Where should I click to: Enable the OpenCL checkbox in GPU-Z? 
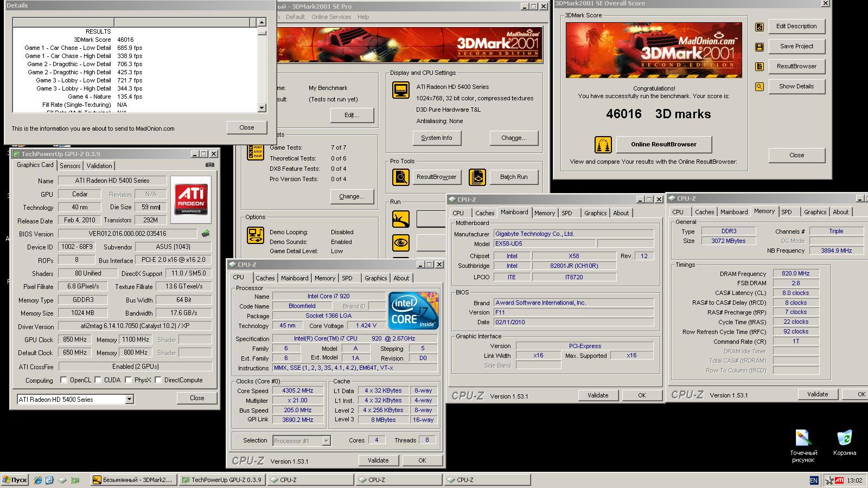[x=63, y=380]
